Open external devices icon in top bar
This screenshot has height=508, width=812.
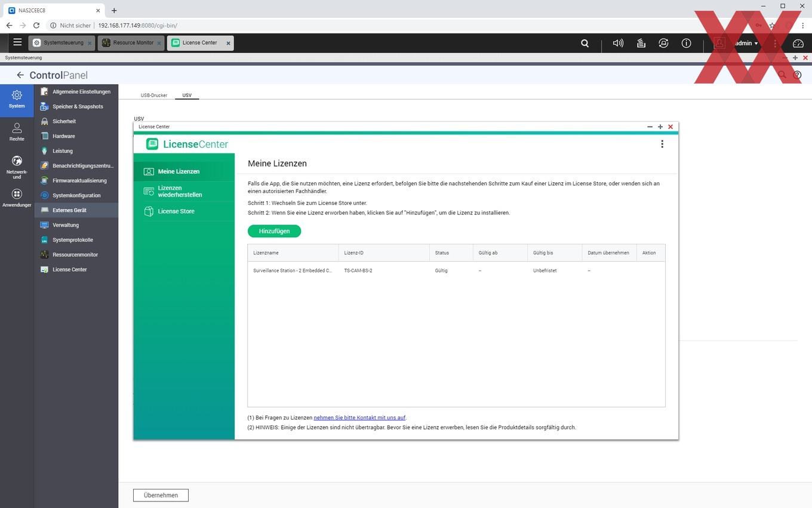663,43
